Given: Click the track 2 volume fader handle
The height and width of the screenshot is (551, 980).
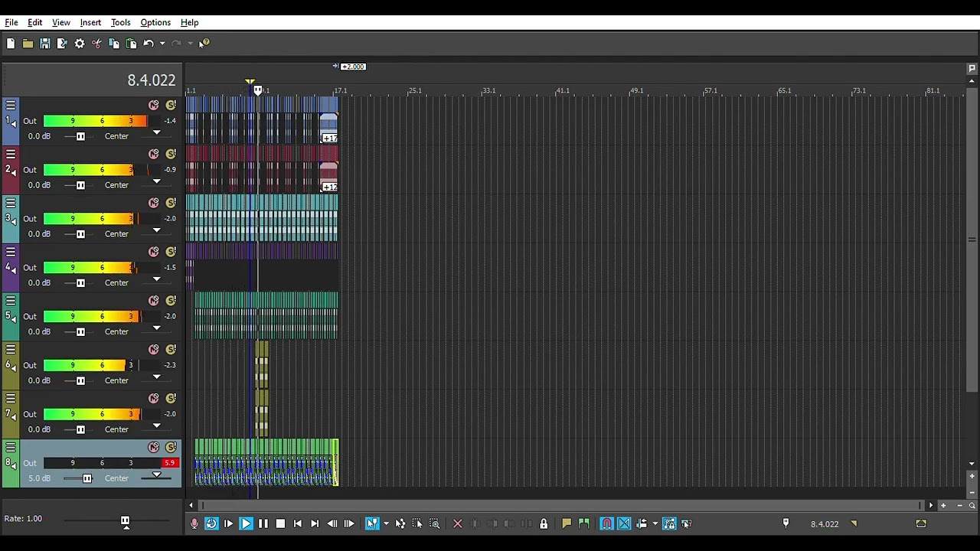Looking at the screenshot, I should [80, 185].
